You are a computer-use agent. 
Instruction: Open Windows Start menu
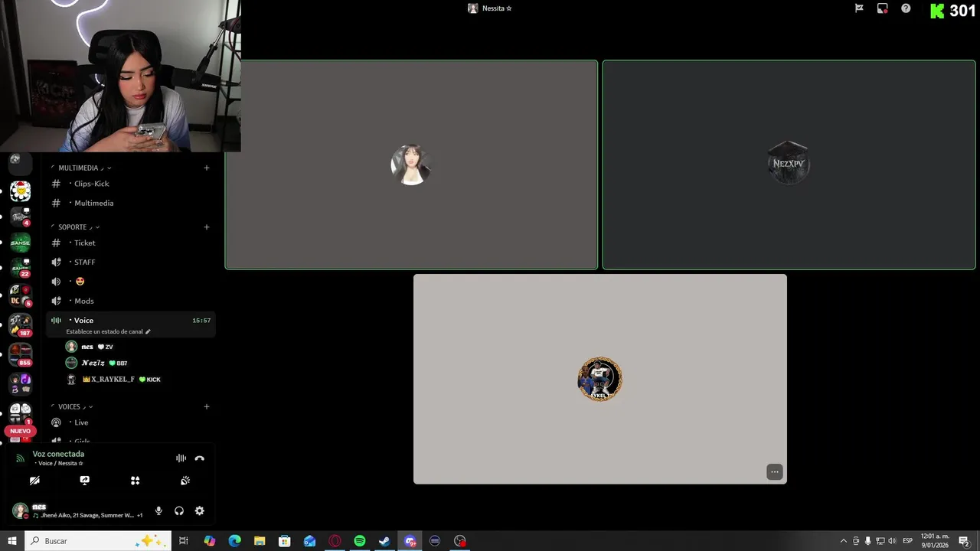pyautogui.click(x=11, y=541)
